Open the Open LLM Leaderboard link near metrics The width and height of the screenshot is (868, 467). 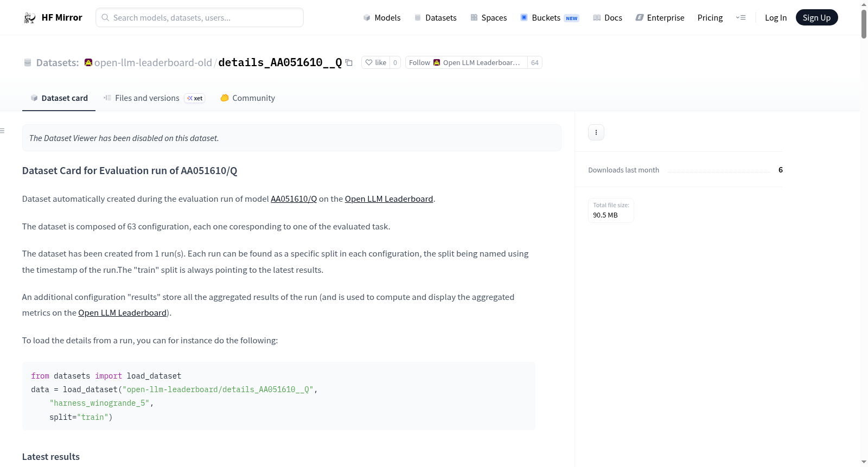[x=123, y=313]
